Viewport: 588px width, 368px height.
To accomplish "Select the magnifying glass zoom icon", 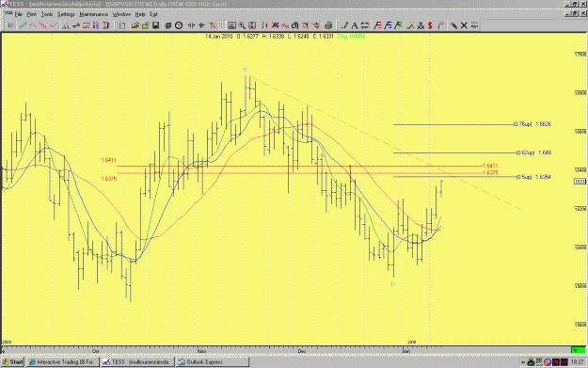I will click(x=242, y=25).
